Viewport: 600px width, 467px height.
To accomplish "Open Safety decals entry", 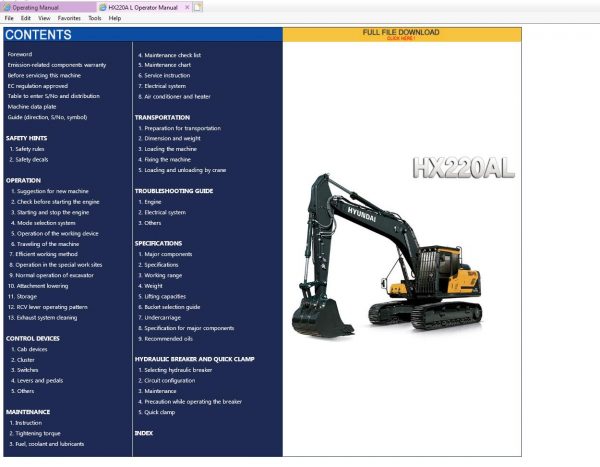I will coord(29,160).
